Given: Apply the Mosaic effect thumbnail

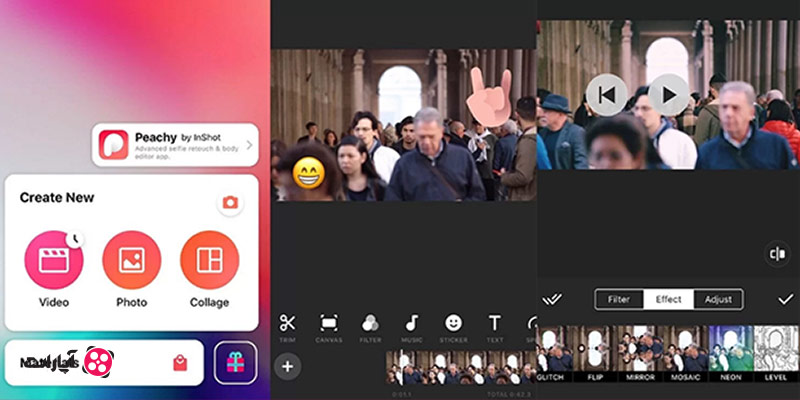Looking at the screenshot, I should pyautogui.click(x=686, y=354).
